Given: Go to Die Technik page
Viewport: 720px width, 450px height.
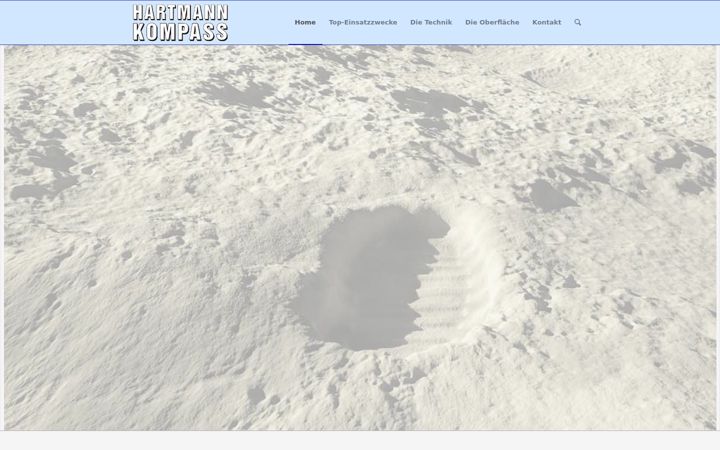Looking at the screenshot, I should pos(431,22).
